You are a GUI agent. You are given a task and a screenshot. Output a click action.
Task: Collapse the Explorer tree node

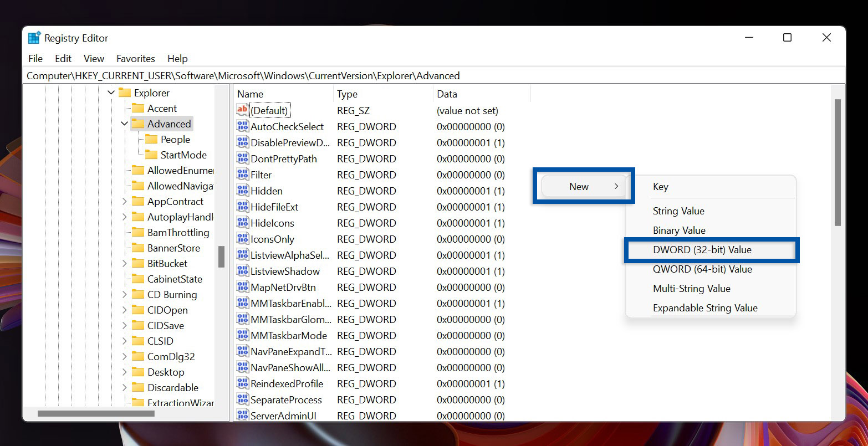(x=110, y=93)
